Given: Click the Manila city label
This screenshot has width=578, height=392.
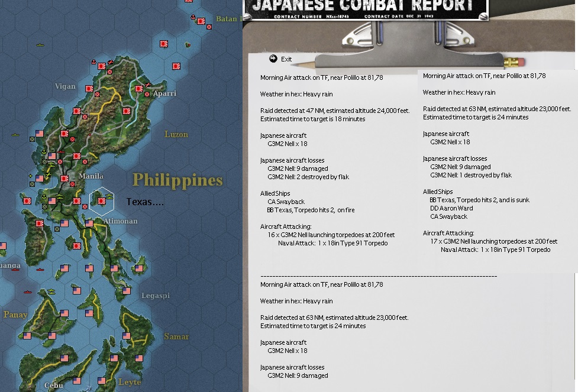Looking at the screenshot, I should pos(91,176).
